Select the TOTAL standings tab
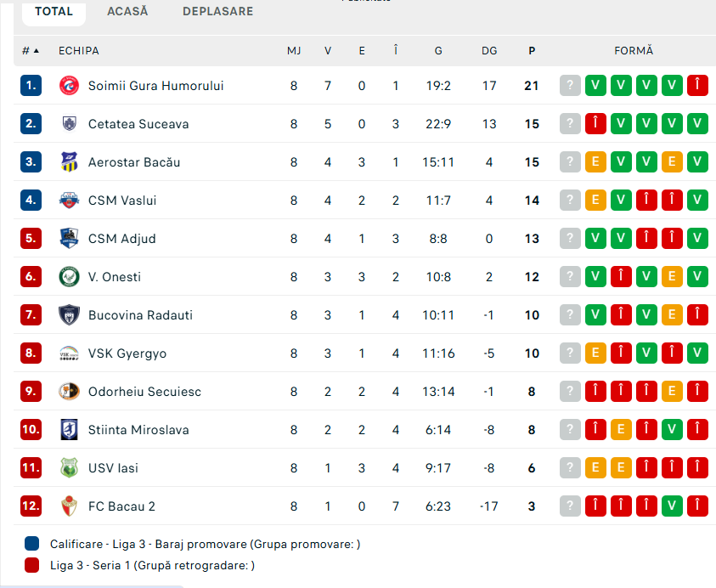Image resolution: width=716 pixels, height=588 pixels. (54, 12)
